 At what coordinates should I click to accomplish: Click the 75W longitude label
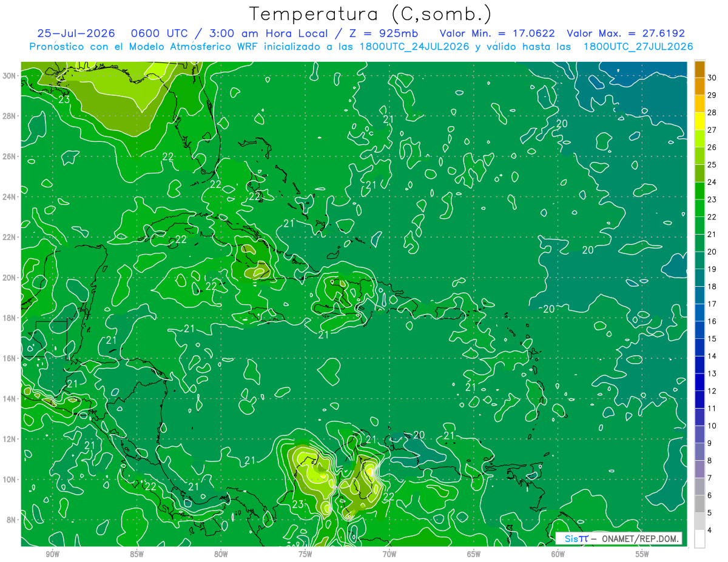[305, 554]
